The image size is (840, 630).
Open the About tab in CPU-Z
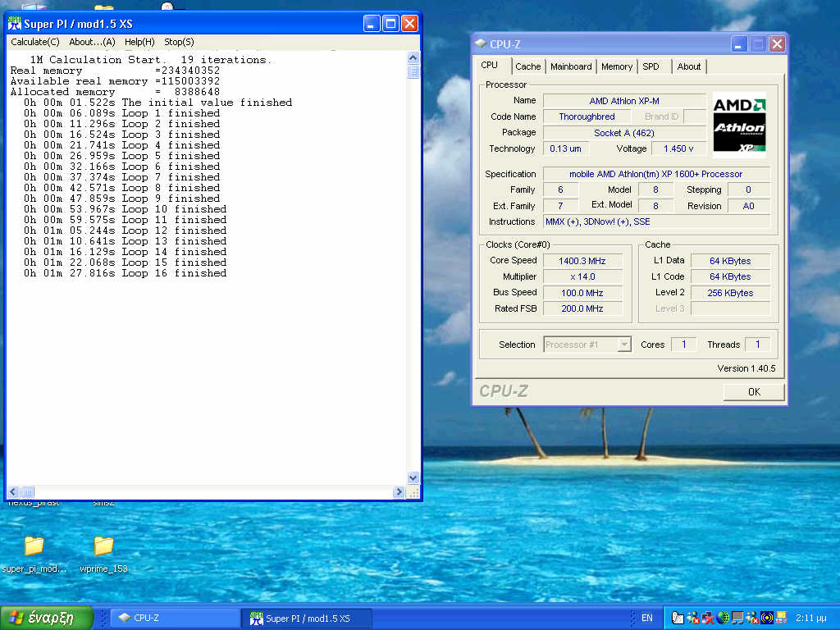pyautogui.click(x=688, y=66)
